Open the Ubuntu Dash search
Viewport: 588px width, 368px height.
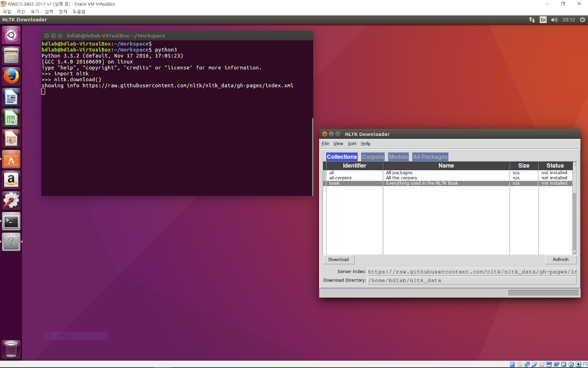(x=11, y=35)
